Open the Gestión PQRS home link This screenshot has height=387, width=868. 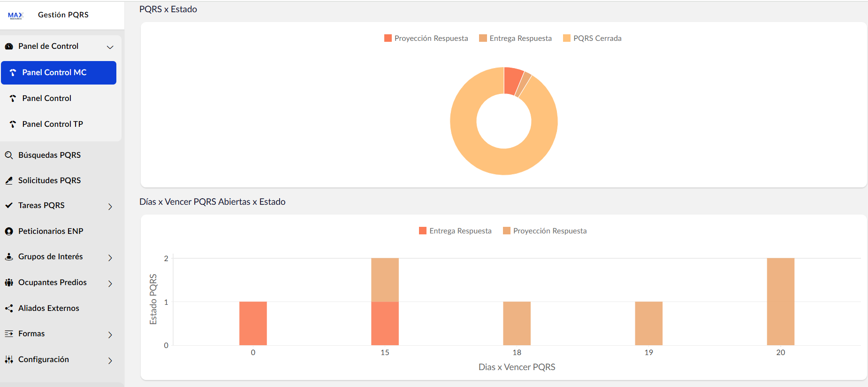63,15
